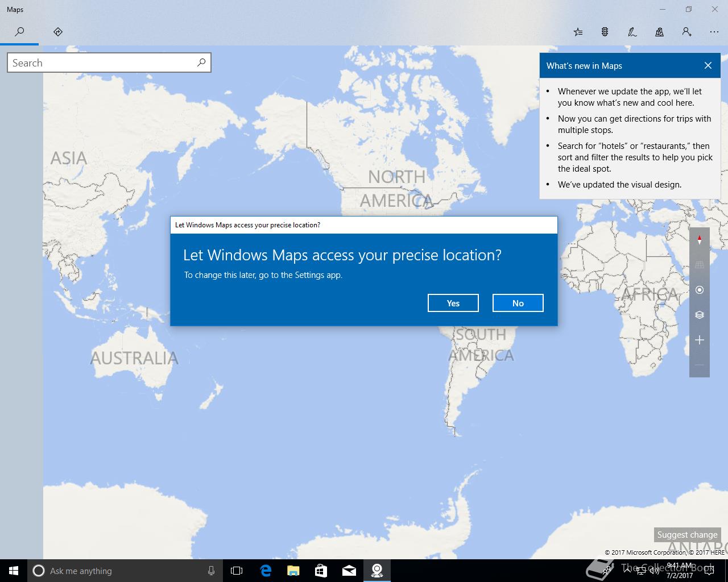Image resolution: width=728 pixels, height=582 pixels.
Task: Click the AUSTRALIA map label
Action: pos(134,358)
